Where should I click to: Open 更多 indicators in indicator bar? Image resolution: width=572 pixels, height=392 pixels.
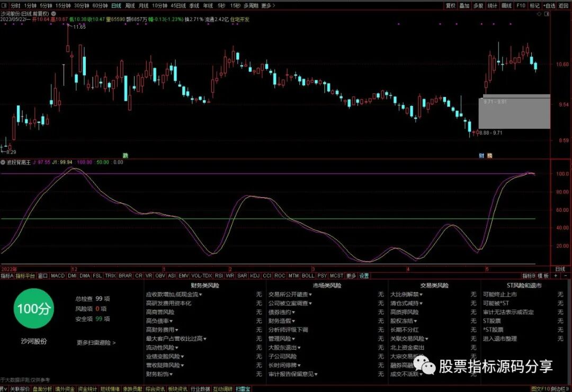[x=351, y=276]
